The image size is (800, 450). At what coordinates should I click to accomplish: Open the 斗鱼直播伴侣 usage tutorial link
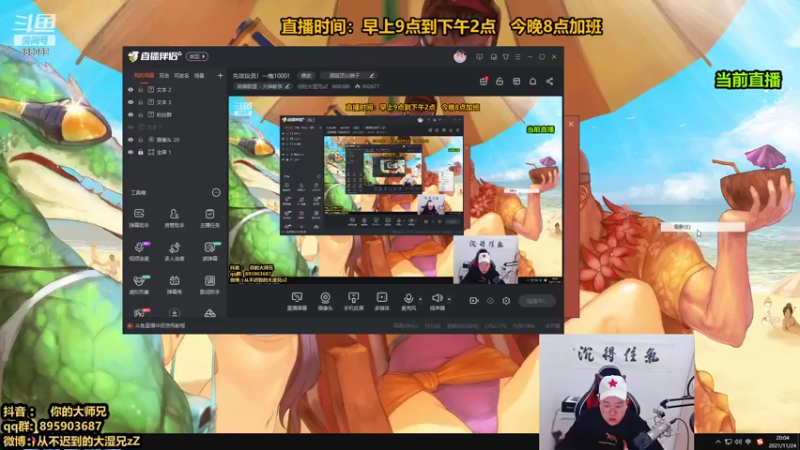[x=160, y=326]
